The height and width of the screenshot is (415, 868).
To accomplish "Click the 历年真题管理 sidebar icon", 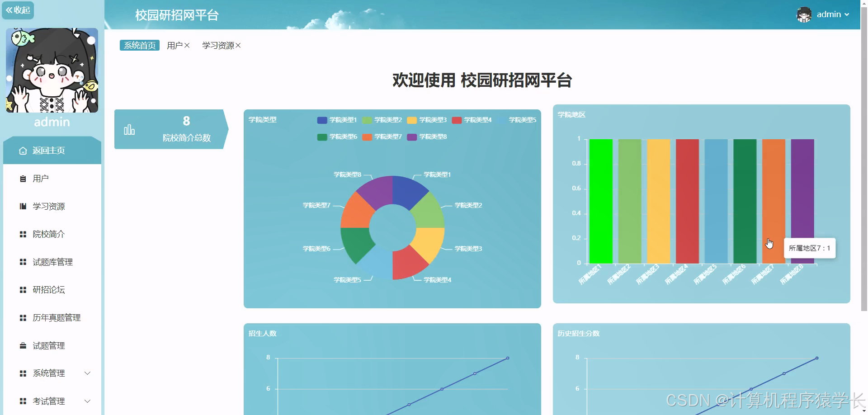I will coord(23,317).
